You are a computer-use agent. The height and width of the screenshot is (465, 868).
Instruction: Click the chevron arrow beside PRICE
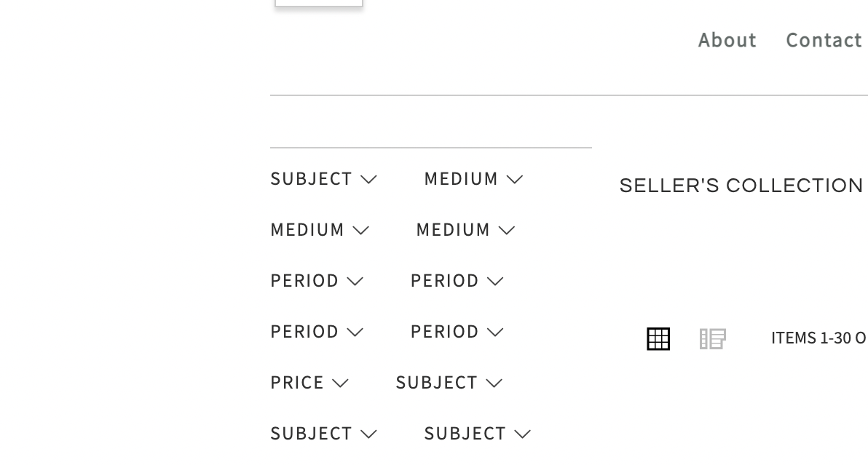click(340, 383)
